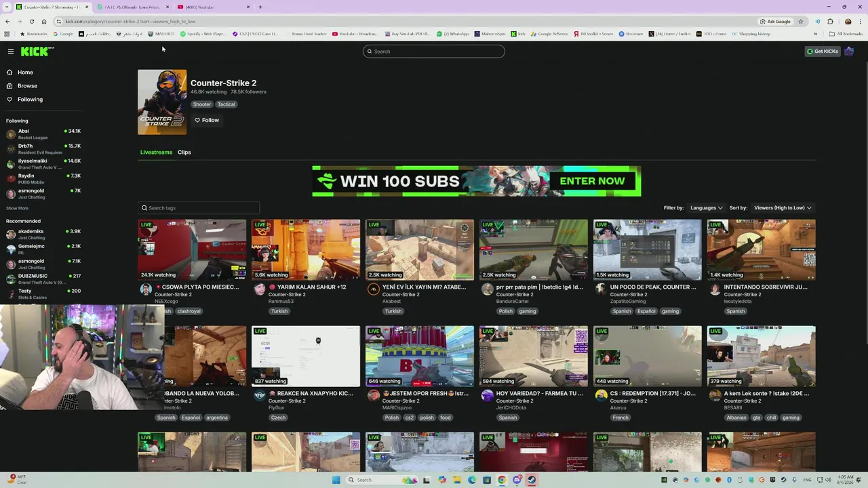Open Steam from the taskbar
Screen dimensions: 868x488
click(532, 480)
